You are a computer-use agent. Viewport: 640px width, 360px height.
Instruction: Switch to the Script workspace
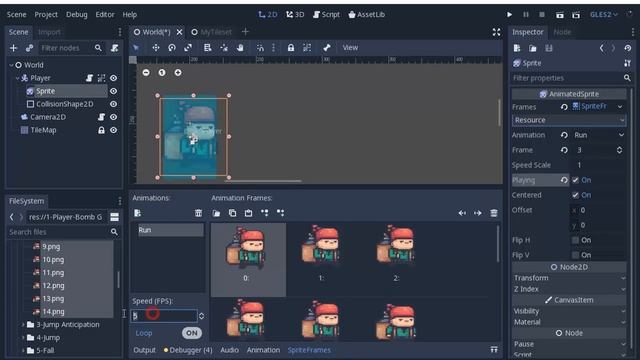pos(326,15)
